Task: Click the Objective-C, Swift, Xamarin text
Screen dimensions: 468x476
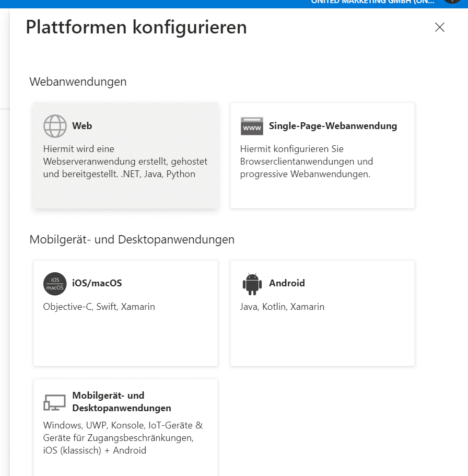Action: (x=99, y=307)
